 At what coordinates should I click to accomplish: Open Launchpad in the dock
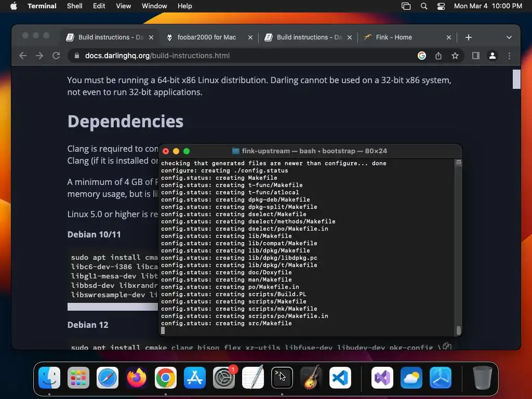[x=78, y=377]
